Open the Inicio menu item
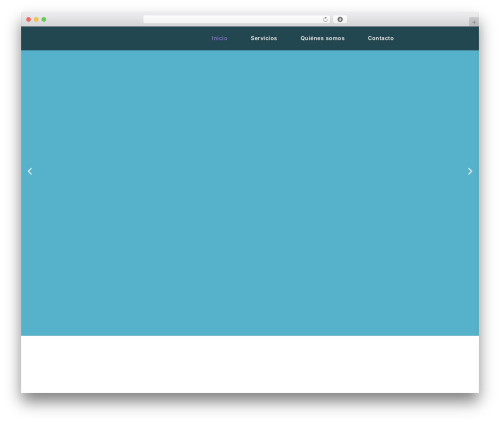The width and height of the screenshot is (500, 423). pos(219,38)
